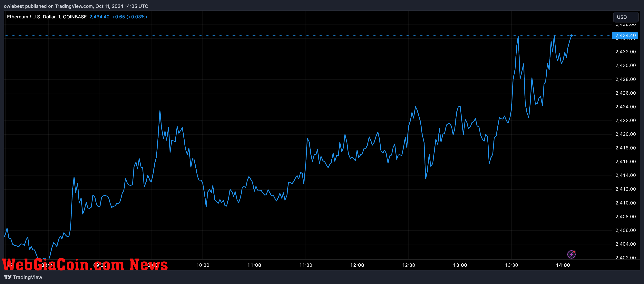This screenshot has height=284, width=644.
Task: Click the TradingView logo at bottom left
Action: [x=23, y=277]
